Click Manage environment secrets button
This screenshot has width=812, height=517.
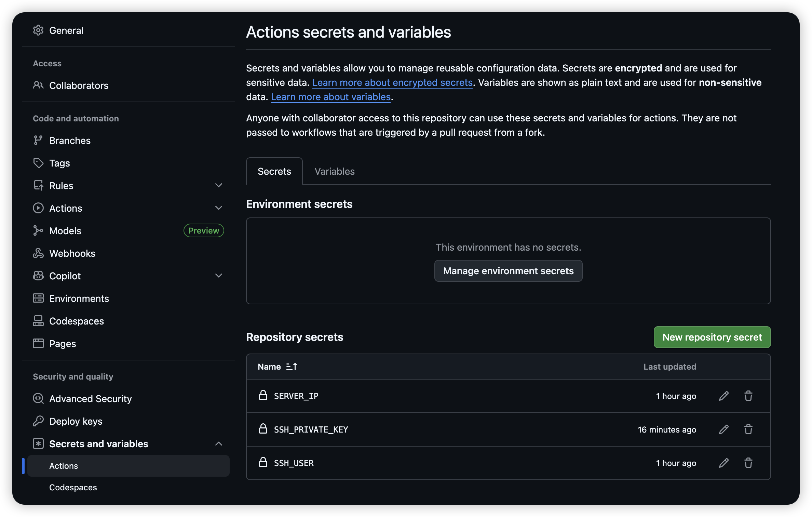click(x=508, y=271)
